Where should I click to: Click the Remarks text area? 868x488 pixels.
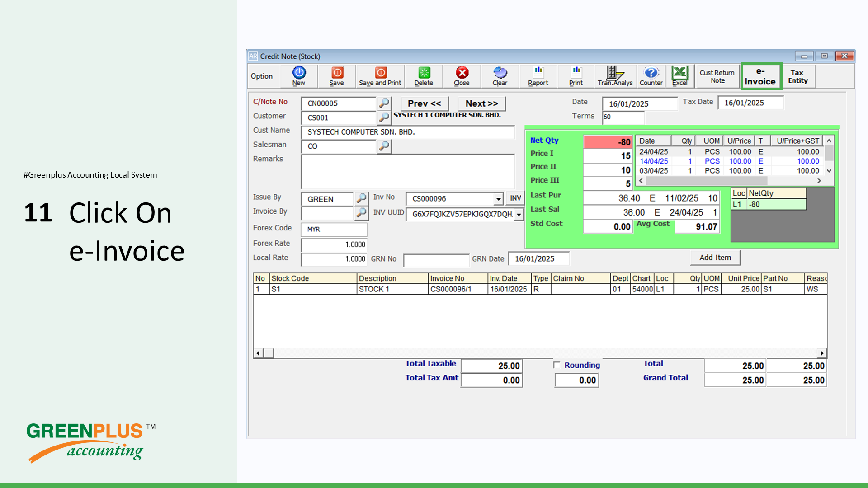coord(408,171)
